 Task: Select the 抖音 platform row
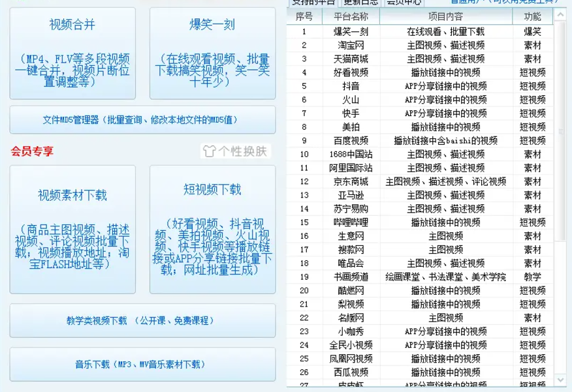point(420,86)
